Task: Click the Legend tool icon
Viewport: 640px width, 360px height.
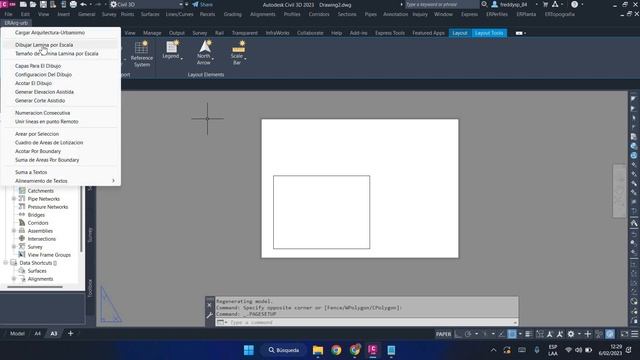Action: coord(171,46)
